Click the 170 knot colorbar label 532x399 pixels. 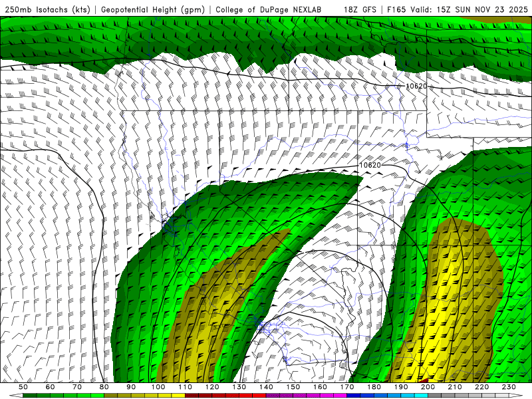click(347, 387)
